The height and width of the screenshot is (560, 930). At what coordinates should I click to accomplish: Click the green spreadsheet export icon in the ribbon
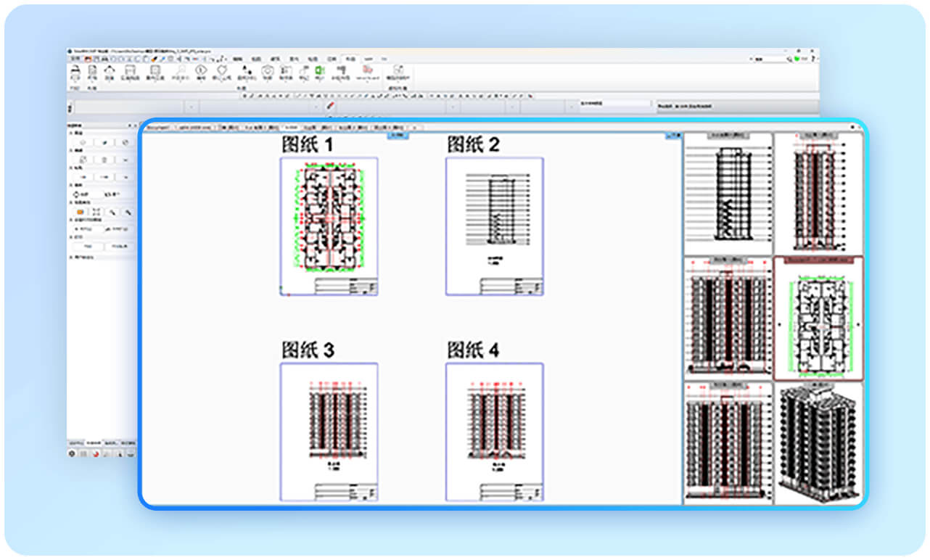pos(319,70)
